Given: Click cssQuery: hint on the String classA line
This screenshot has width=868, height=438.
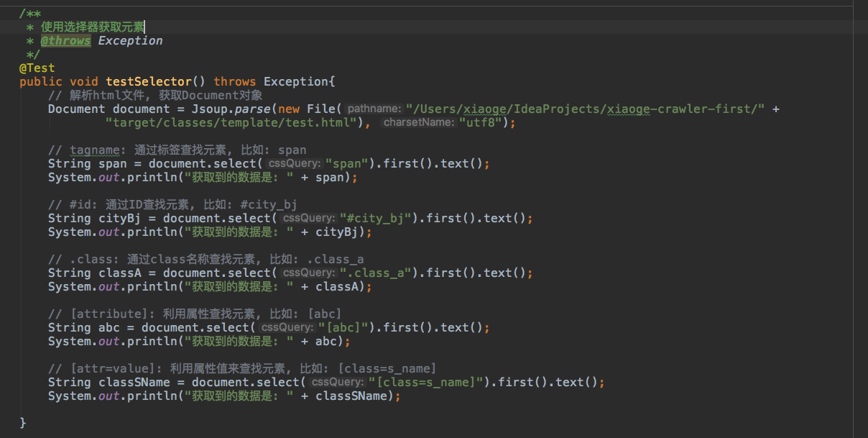Looking at the screenshot, I should 309,273.
